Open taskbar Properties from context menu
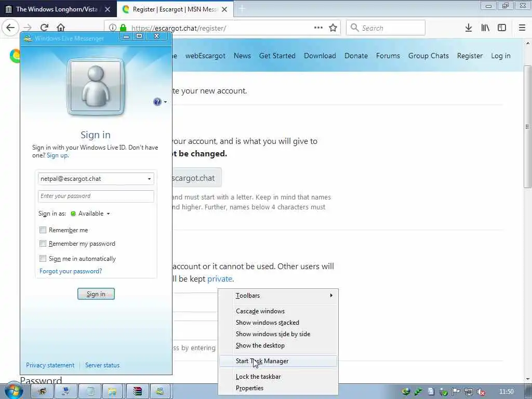This screenshot has height=399, width=532. click(278, 388)
